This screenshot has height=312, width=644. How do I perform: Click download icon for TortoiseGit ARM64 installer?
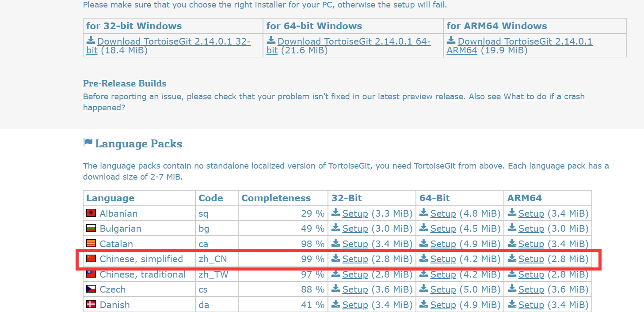451,41
